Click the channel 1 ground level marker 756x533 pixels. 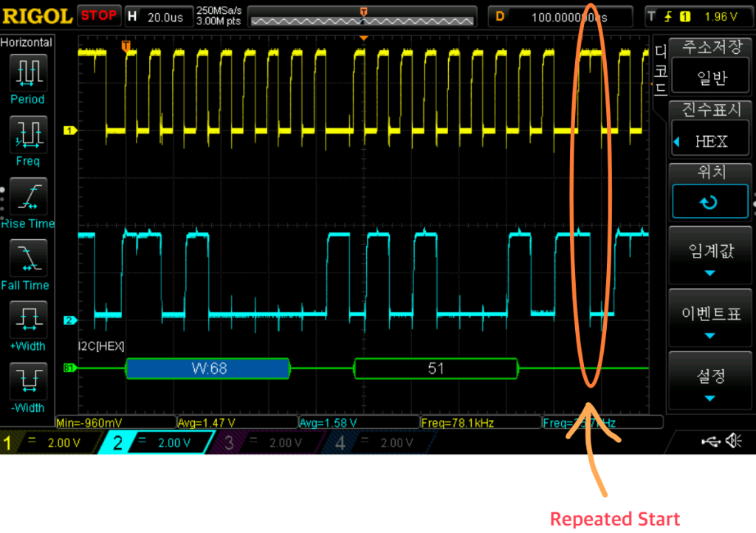coord(70,130)
